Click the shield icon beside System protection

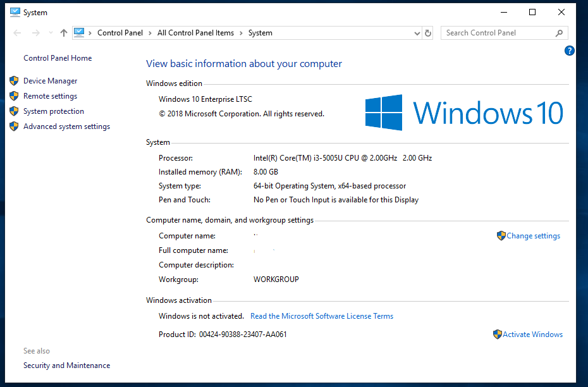pos(14,111)
